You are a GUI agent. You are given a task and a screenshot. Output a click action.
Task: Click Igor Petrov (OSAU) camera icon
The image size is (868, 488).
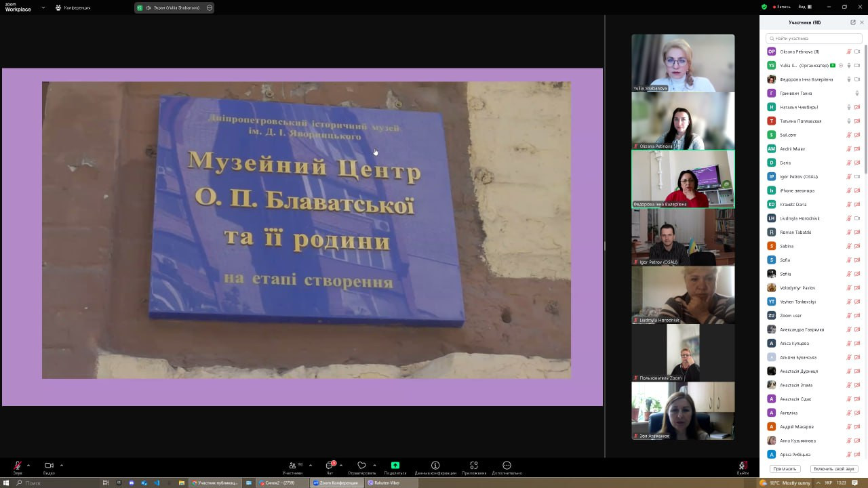[x=857, y=177]
